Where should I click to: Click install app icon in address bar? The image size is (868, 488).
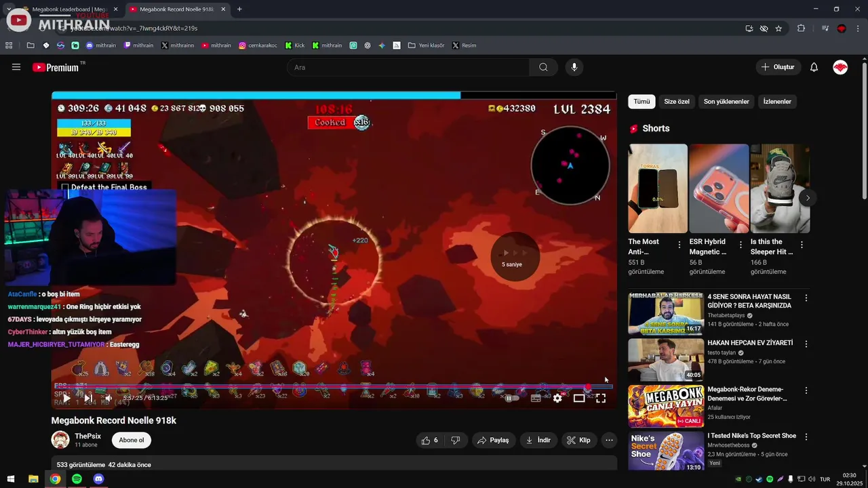click(x=749, y=28)
